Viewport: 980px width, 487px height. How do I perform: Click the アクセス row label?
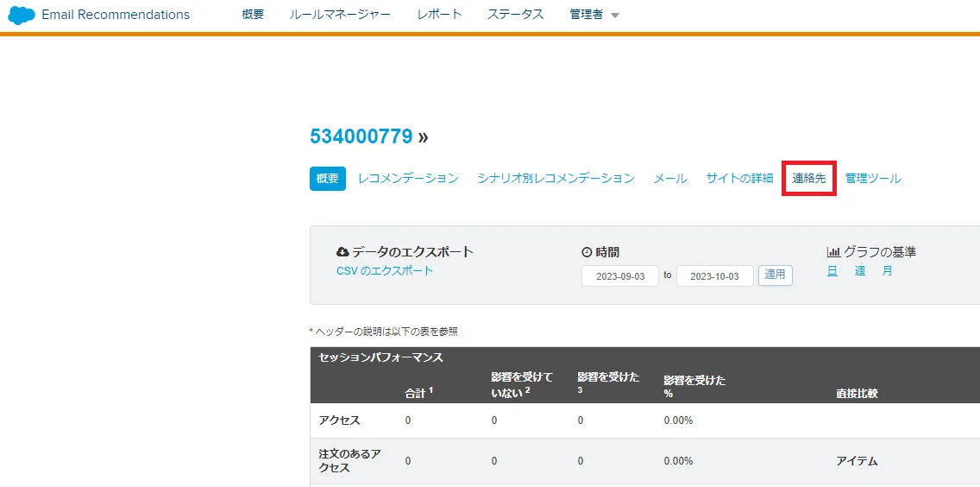339,421
